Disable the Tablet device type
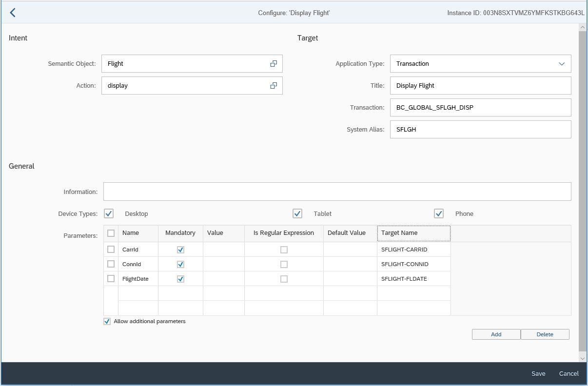The width and height of the screenshot is (588, 386). click(x=297, y=213)
